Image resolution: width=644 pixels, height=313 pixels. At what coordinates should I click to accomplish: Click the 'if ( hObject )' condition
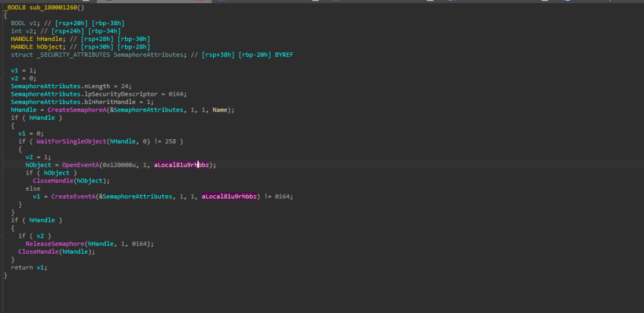tap(51, 173)
